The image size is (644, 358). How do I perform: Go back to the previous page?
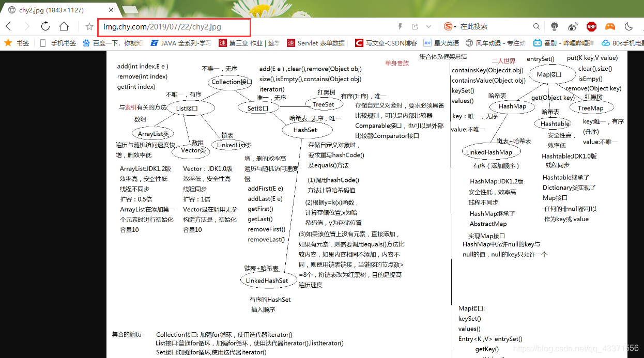click(x=9, y=26)
